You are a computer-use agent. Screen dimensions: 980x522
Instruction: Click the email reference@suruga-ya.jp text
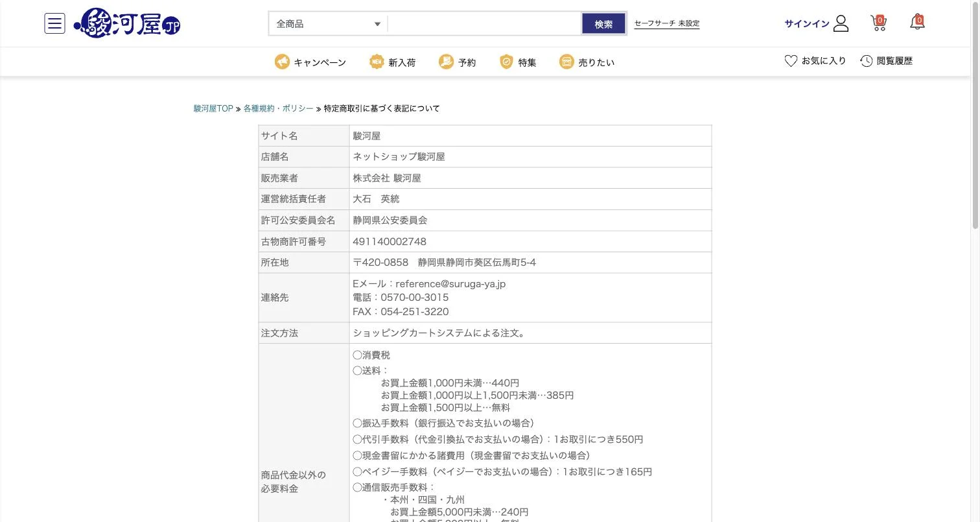(x=450, y=283)
